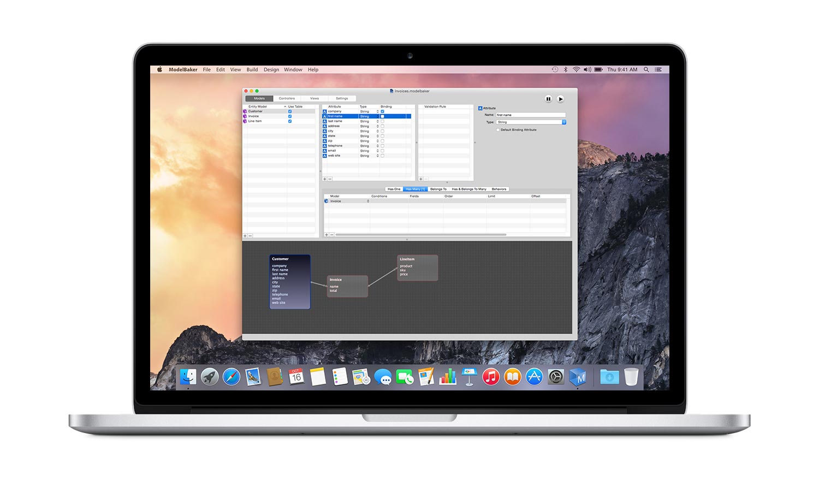
Task: Change type popup for last name attribute
Action: 377,121
